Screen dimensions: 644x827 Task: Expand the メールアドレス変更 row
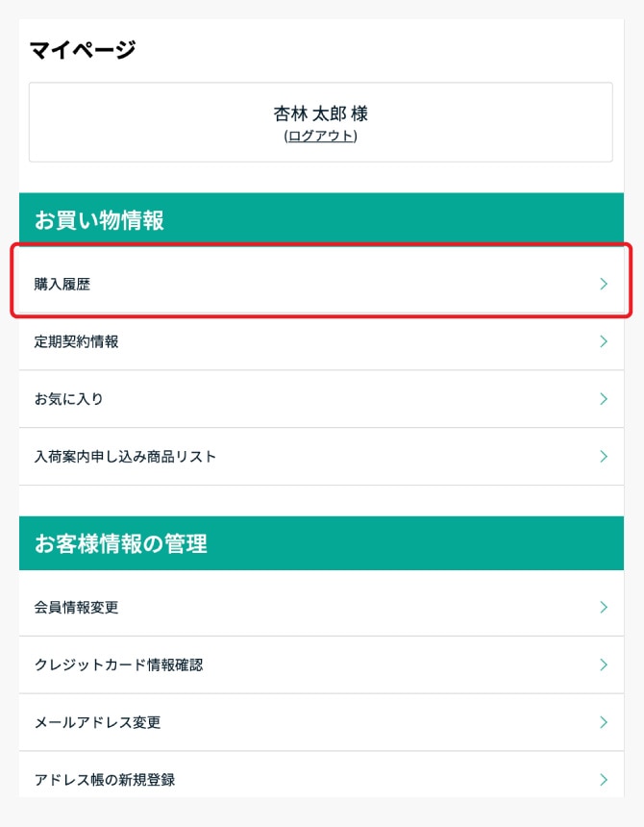coord(94,722)
